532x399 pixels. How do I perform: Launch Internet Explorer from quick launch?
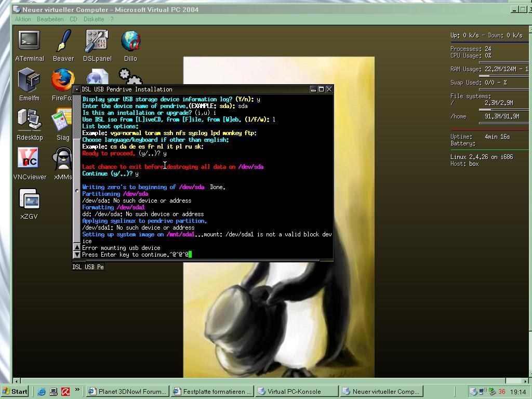click(x=42, y=392)
